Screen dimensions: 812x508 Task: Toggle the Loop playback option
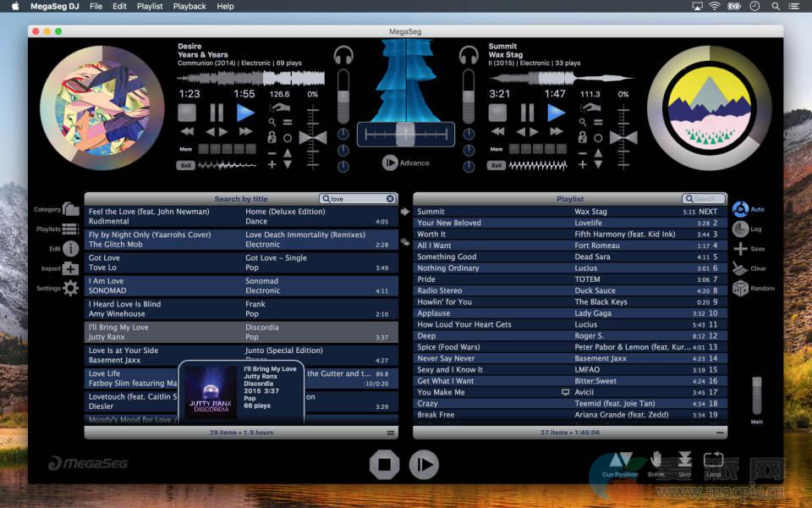pyautogui.click(x=713, y=461)
